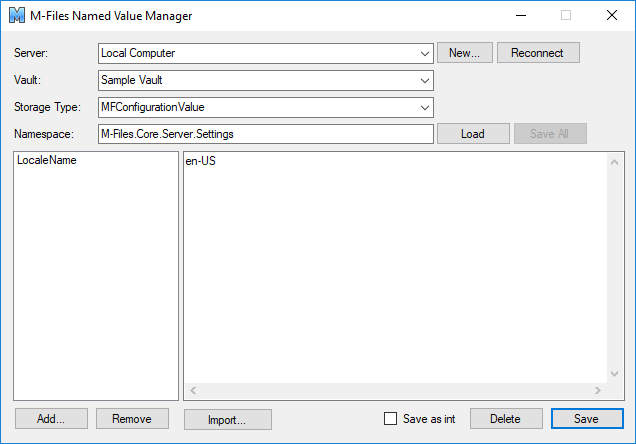Image resolution: width=636 pixels, height=444 pixels.
Task: Click the Delete button
Action: tap(506, 418)
